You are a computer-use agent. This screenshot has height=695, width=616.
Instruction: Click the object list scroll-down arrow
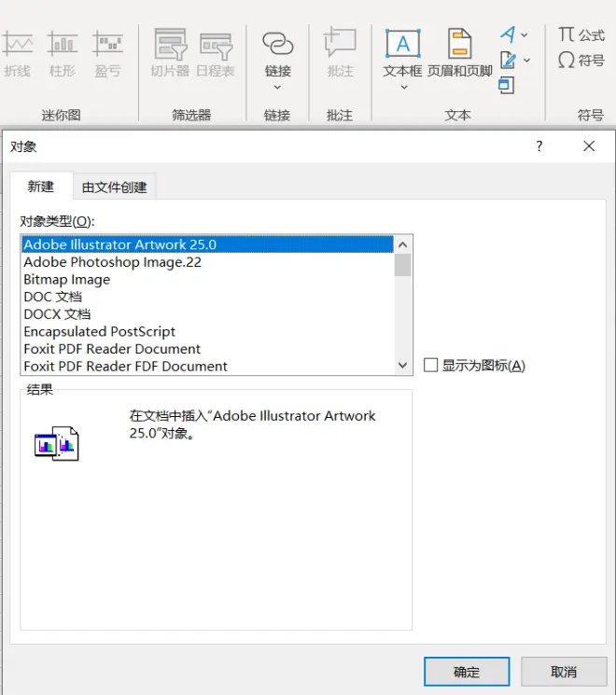(x=402, y=366)
